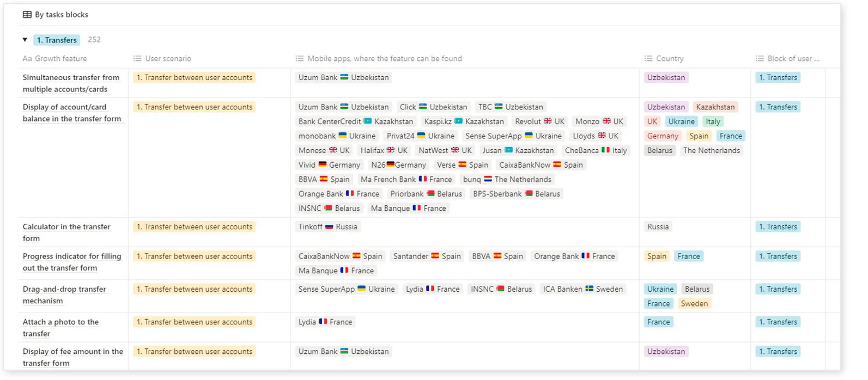
Task: Open Display of account/card balance row title
Action: pos(72,113)
